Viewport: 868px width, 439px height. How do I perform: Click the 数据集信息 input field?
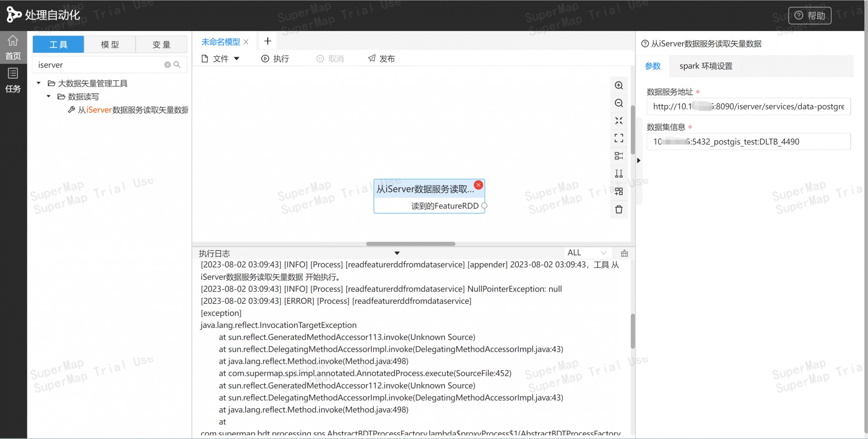tap(748, 142)
